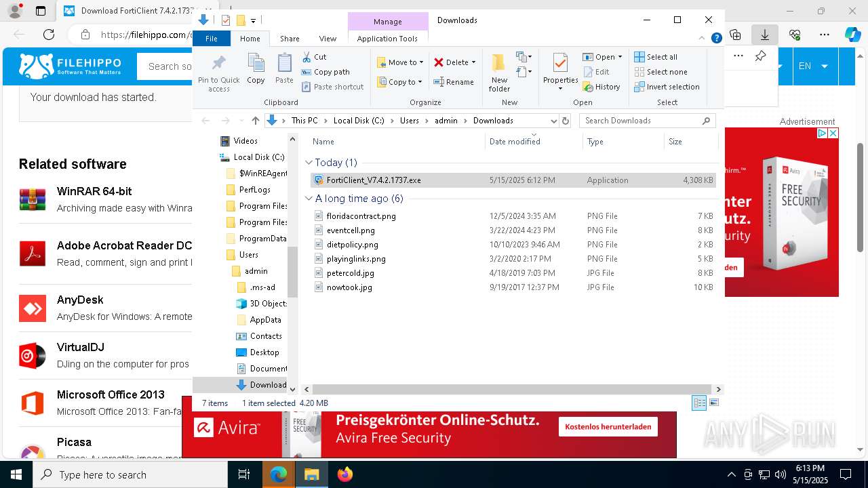Open AnyDesk link on FileHippo page
This screenshot has height=488, width=868.
coord(80,300)
